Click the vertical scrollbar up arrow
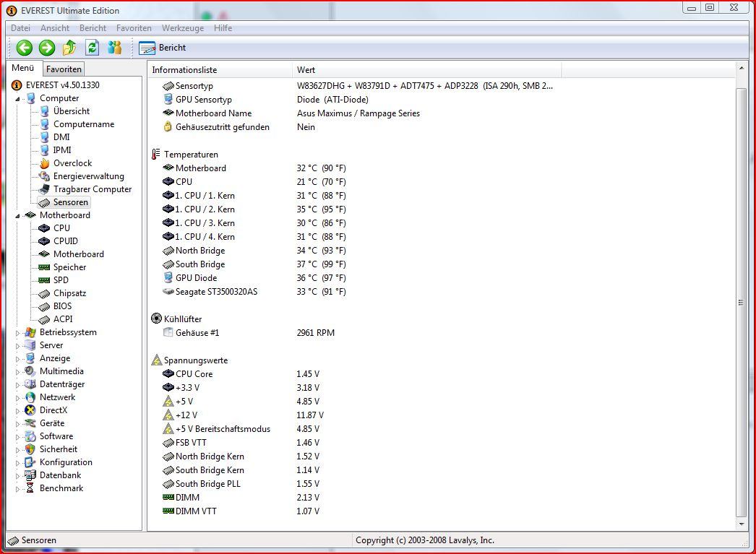Image resolution: width=756 pixels, height=554 pixels. (x=742, y=69)
